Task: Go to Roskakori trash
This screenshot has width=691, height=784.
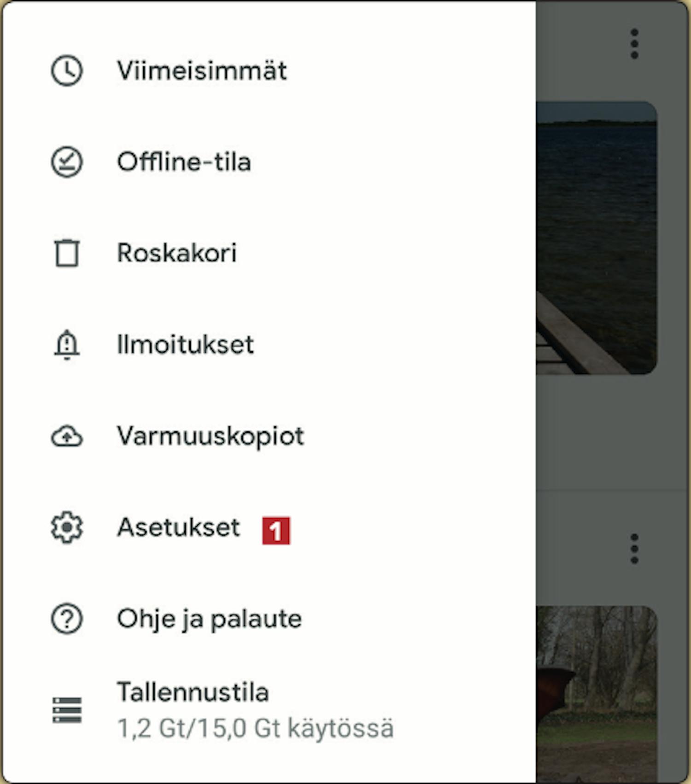Action: tap(269, 253)
